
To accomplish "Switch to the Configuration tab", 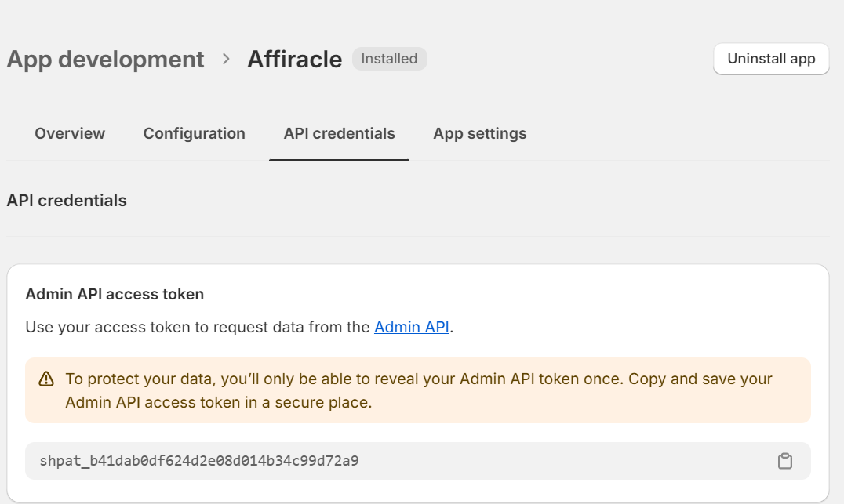I will click(x=194, y=133).
